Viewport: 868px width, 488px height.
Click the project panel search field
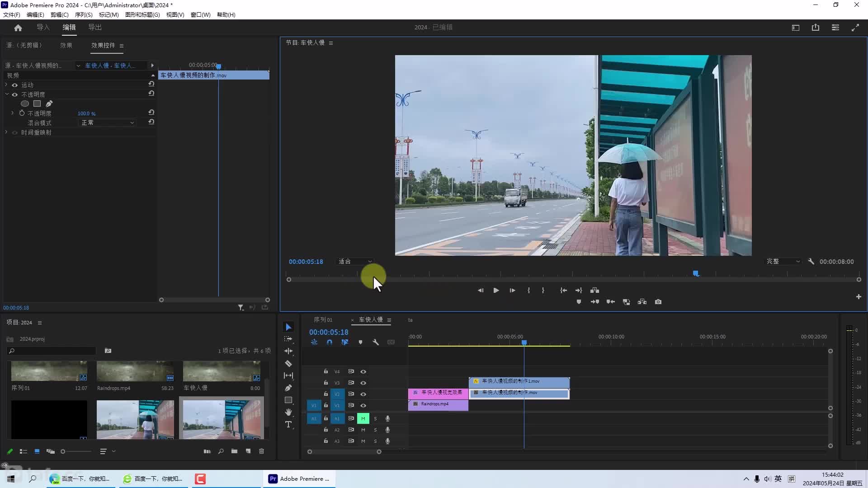[52, 351]
